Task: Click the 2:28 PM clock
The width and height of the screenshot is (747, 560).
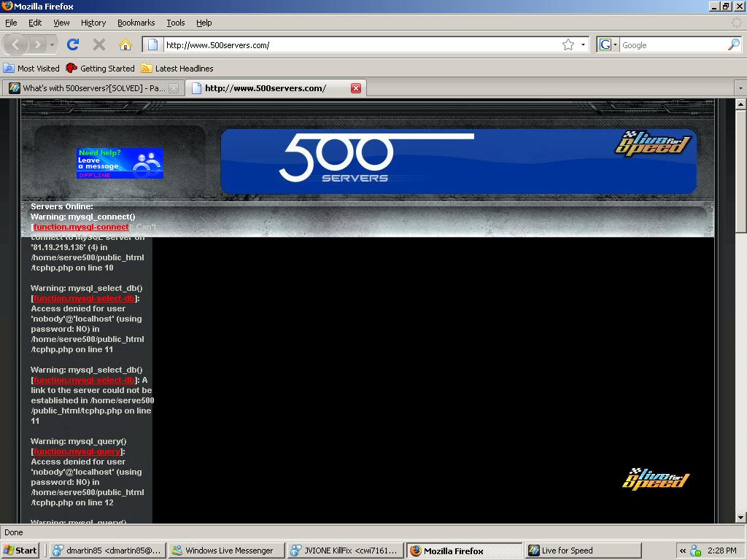Action: coord(721,551)
